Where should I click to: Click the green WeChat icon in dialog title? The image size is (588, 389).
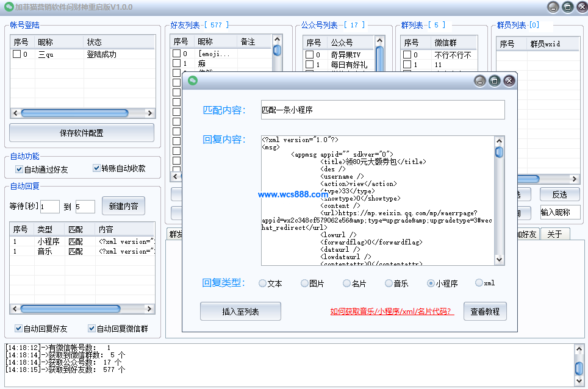click(x=192, y=80)
